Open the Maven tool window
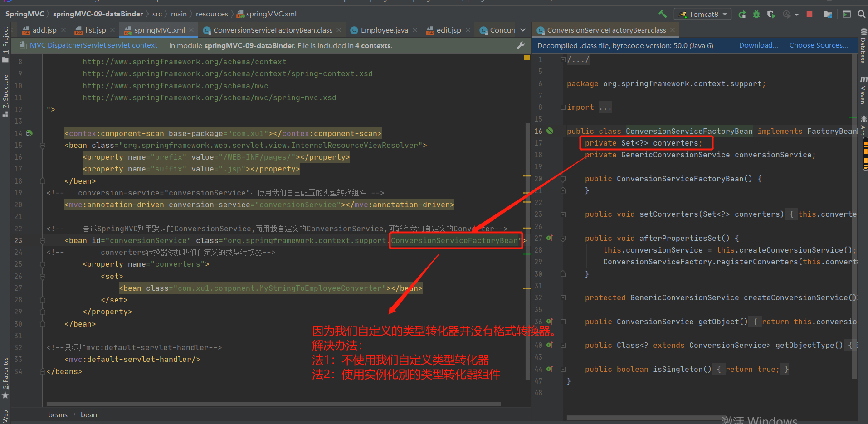 863,90
